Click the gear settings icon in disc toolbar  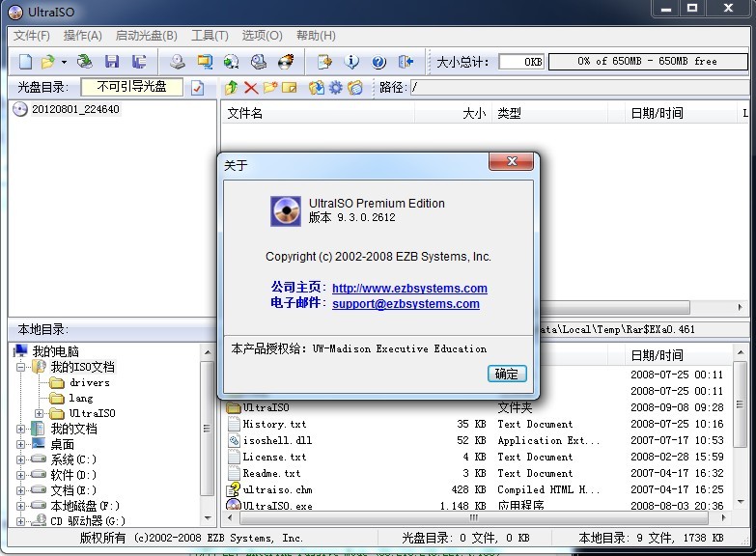335,88
